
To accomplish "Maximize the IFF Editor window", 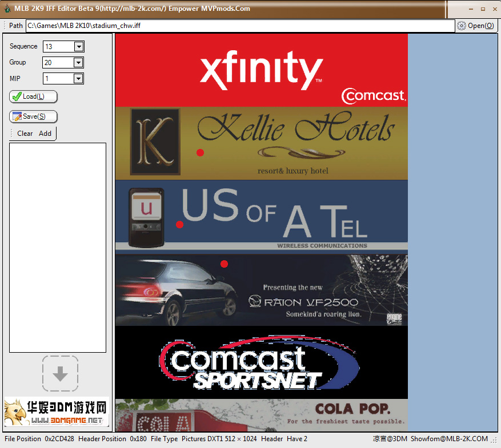I will (x=483, y=9).
